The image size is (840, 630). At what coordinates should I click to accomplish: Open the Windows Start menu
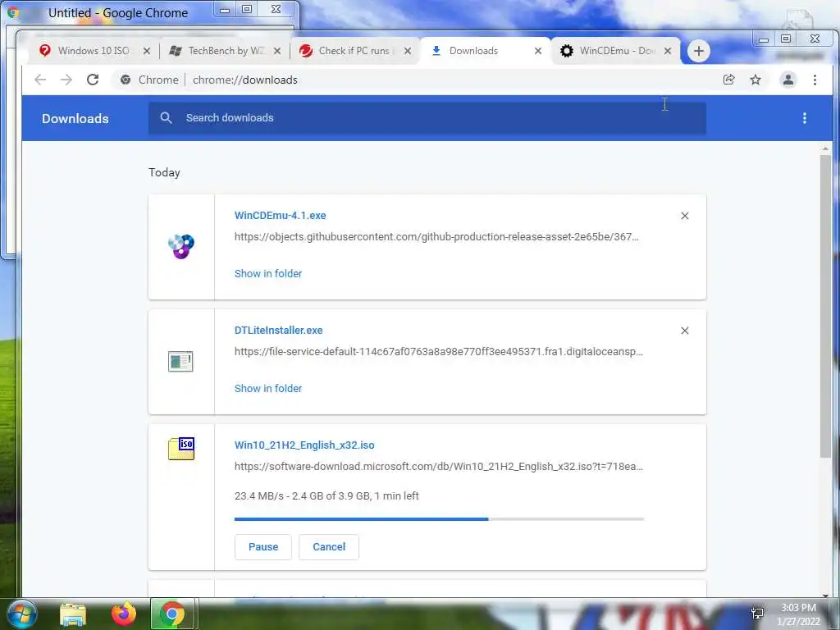tap(21, 614)
